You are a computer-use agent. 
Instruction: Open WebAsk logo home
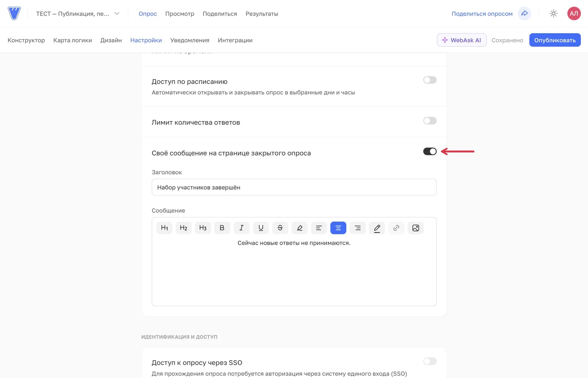[x=14, y=13]
